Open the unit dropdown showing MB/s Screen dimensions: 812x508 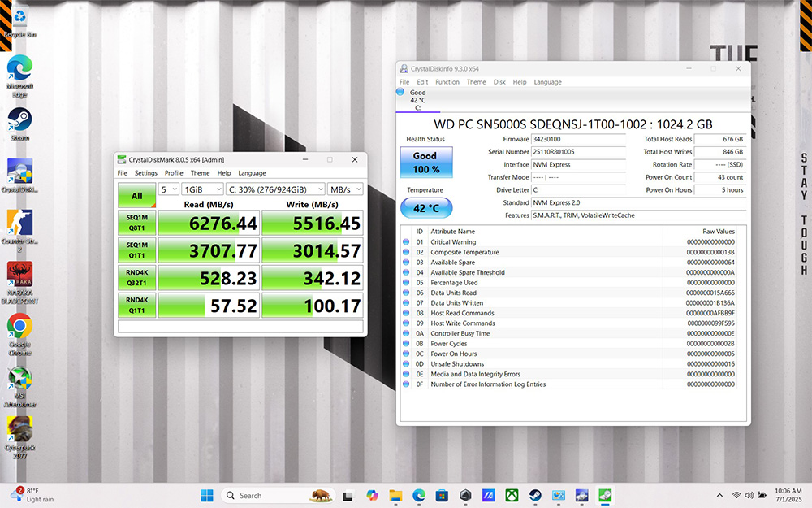(345, 189)
